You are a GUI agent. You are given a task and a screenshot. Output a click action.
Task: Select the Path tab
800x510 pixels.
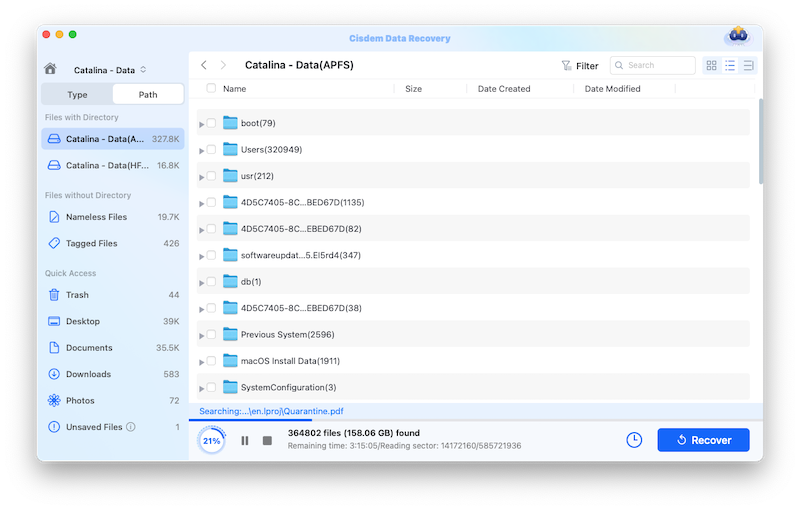pos(148,95)
